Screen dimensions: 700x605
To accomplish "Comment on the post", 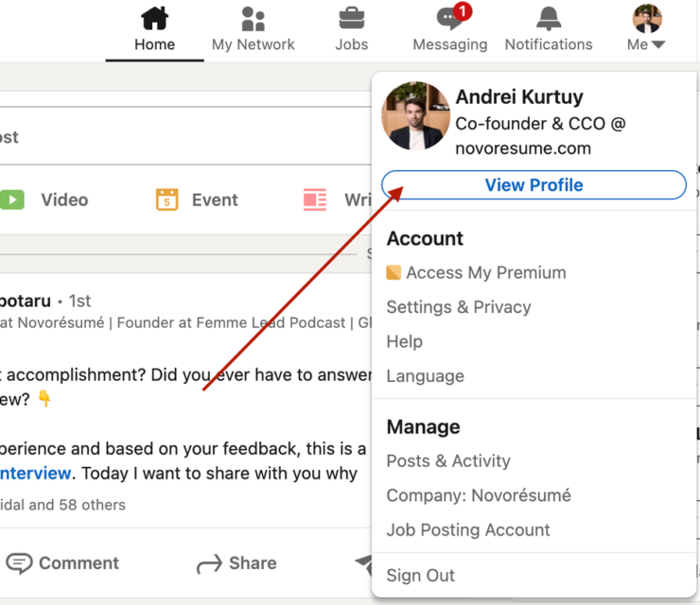I will point(79,563).
